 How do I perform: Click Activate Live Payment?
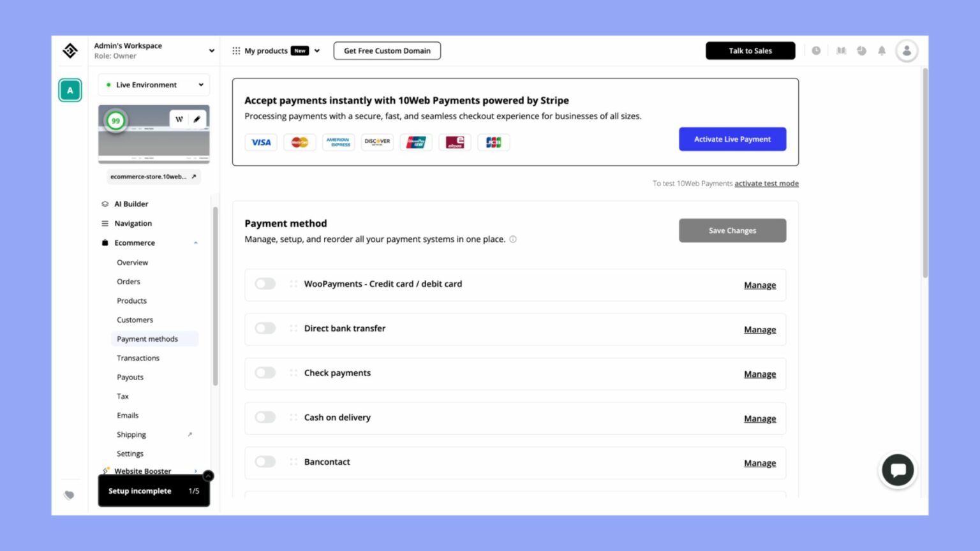coord(732,139)
